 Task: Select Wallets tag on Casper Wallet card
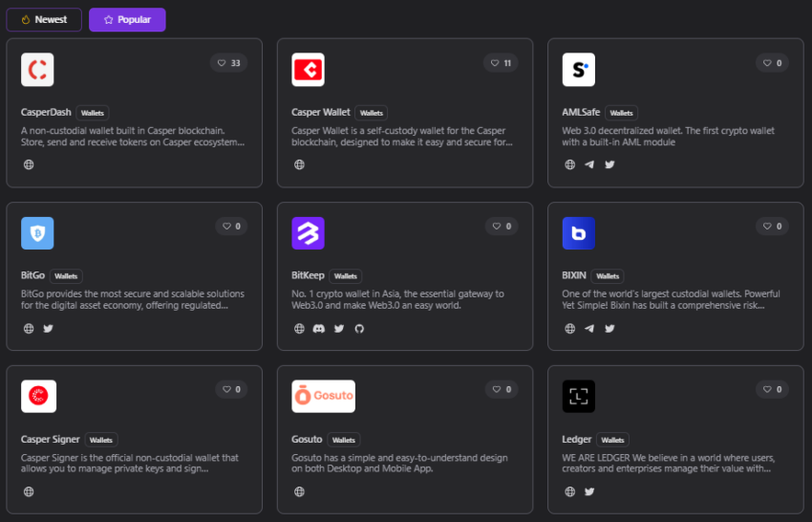point(372,113)
